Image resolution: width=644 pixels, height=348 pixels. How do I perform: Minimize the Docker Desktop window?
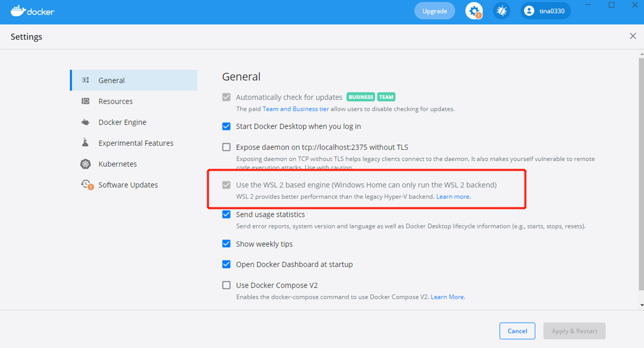pos(588,5)
